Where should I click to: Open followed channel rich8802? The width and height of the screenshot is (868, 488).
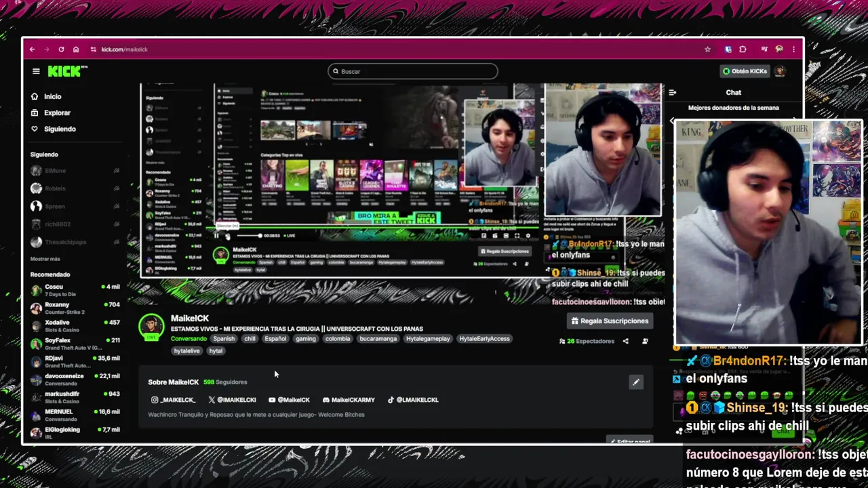[x=75, y=224]
